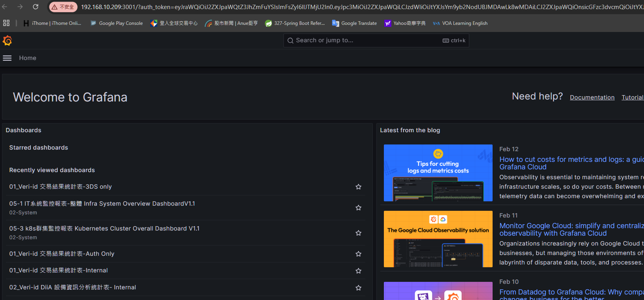Go back using the browser back arrow
Screen dimensions: 644x300
5,7
